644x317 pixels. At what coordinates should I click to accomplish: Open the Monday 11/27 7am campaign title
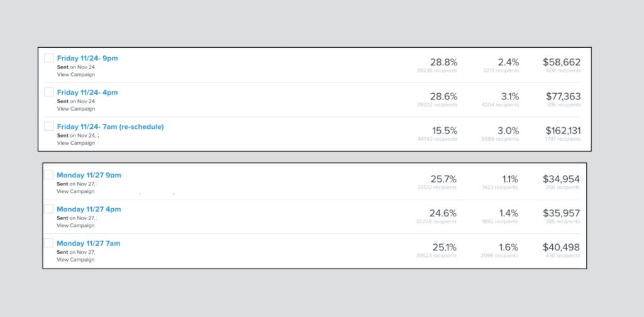pyautogui.click(x=89, y=243)
